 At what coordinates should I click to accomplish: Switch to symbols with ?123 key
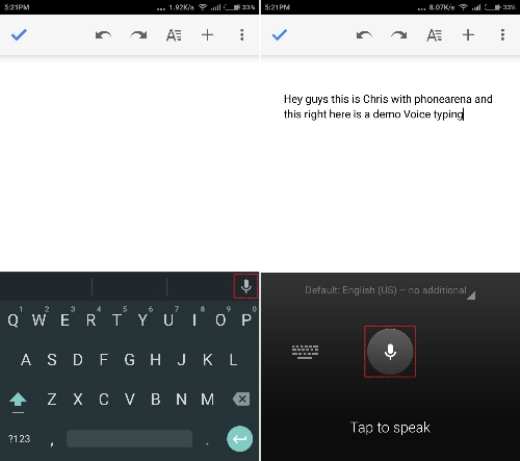19,439
